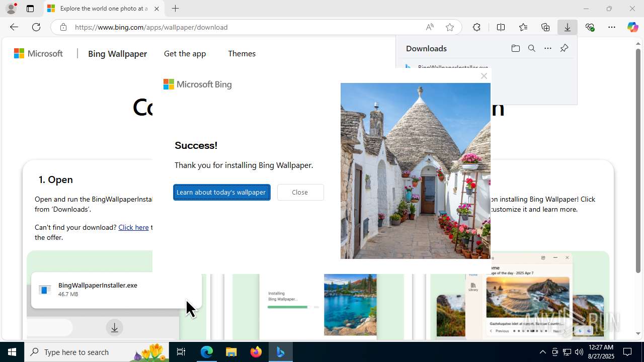This screenshot has height=362, width=644.
Task: Toggle Split screen icon
Action: tap(501, 27)
